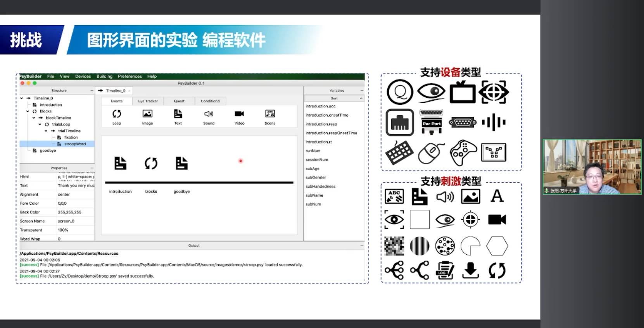Switch to the Eye Tracker tab

point(148,101)
